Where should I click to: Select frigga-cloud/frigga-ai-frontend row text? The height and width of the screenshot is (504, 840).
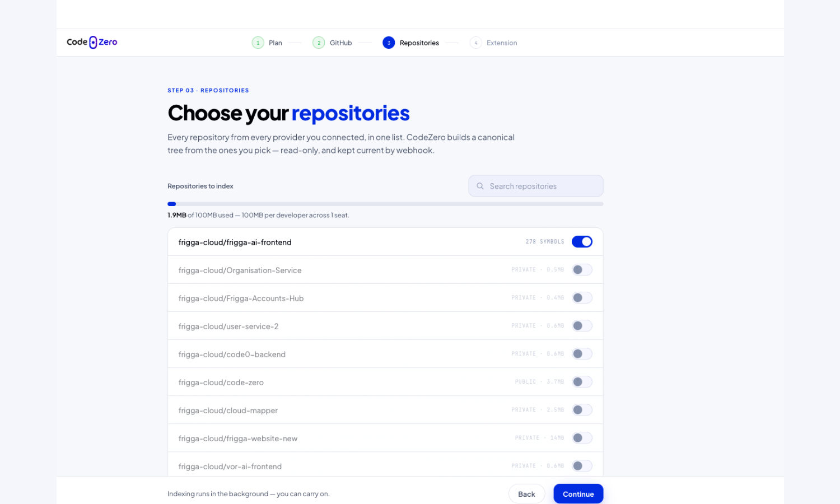pos(235,242)
